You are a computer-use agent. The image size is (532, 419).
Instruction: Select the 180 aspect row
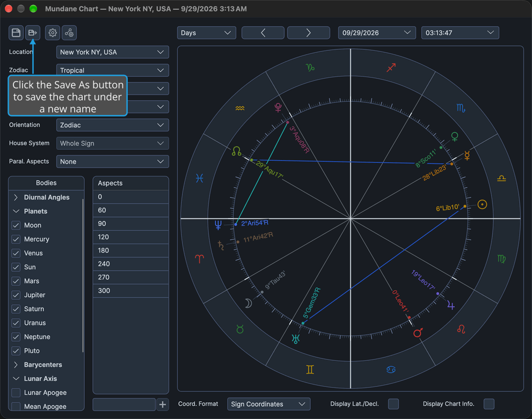pos(131,251)
